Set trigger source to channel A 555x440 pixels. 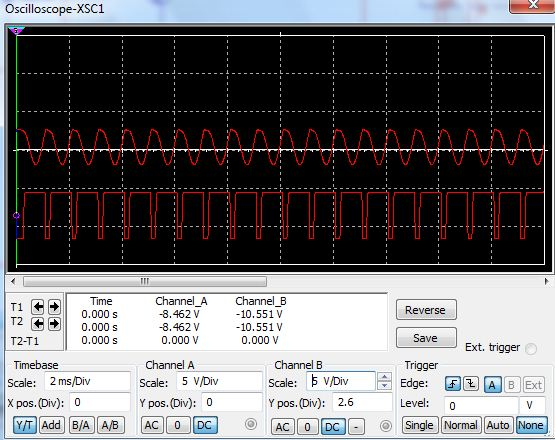pos(492,385)
